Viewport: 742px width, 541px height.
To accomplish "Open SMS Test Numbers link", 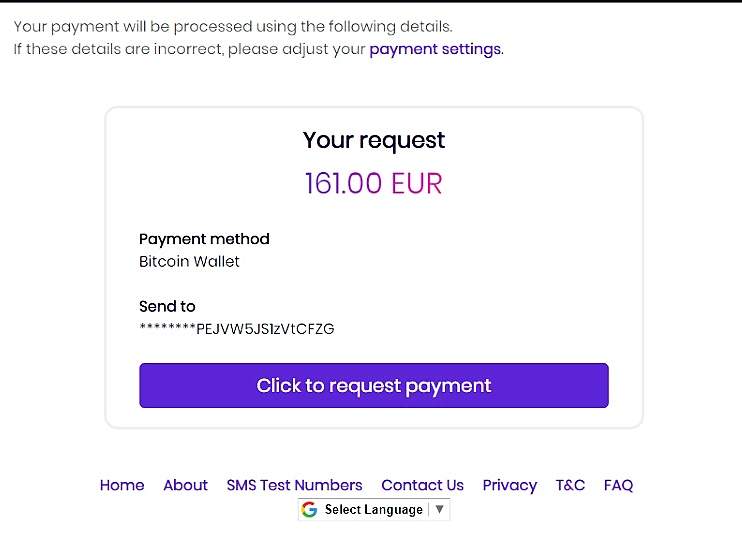I will [294, 485].
